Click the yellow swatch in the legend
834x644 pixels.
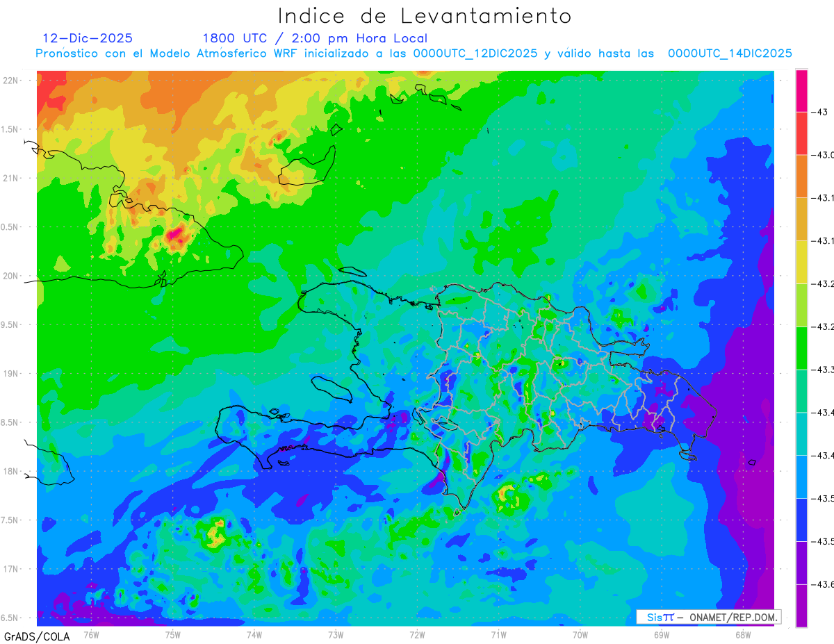801,262
